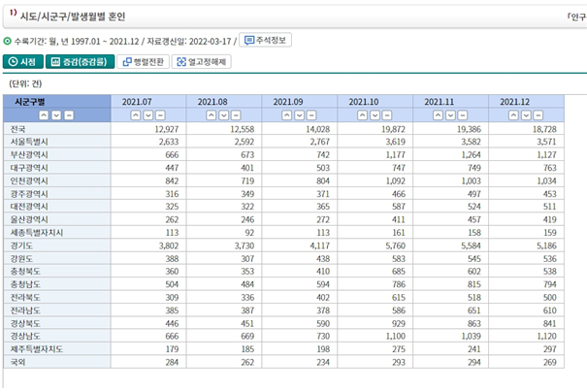Click the 국외 2021.12 value 269

click(550, 363)
